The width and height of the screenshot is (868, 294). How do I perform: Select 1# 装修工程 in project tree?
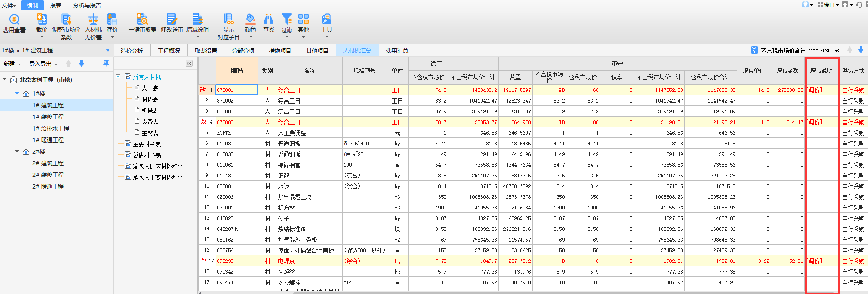point(48,117)
